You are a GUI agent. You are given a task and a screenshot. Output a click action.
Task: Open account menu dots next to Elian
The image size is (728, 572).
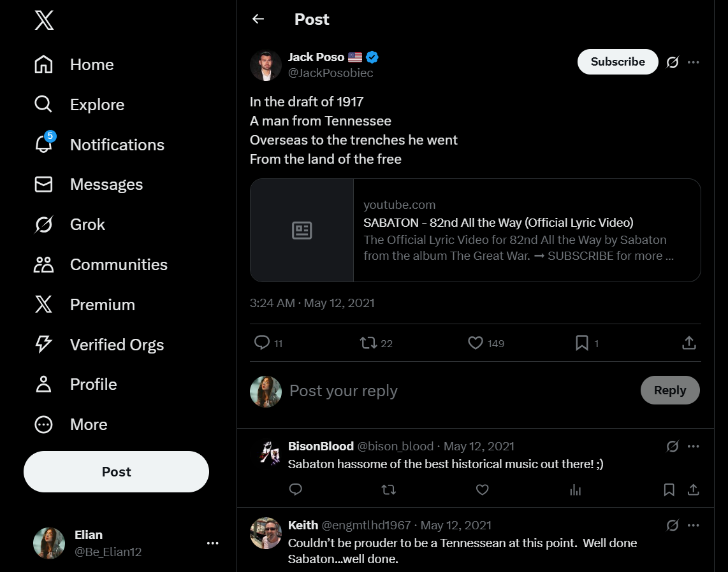213,543
